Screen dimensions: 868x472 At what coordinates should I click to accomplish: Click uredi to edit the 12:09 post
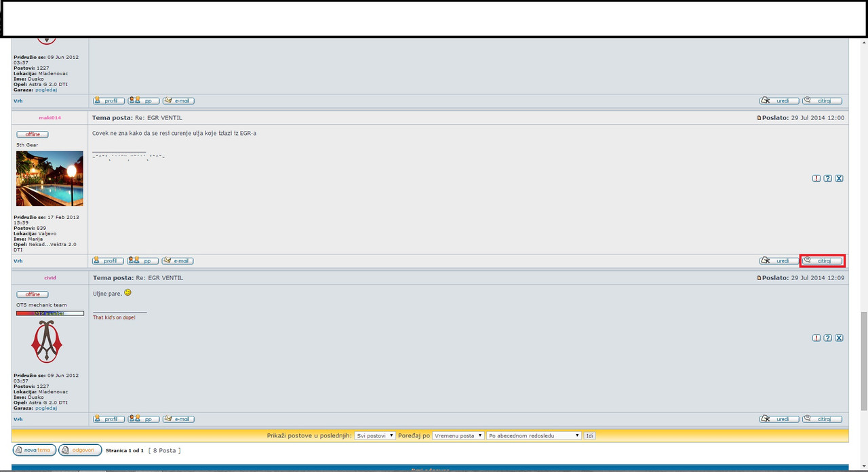pyautogui.click(x=778, y=419)
